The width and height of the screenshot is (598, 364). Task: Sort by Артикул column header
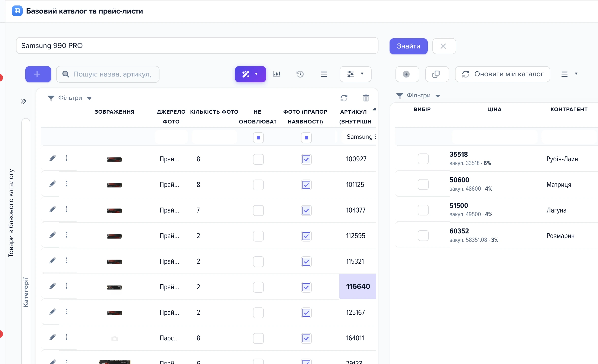point(355,117)
